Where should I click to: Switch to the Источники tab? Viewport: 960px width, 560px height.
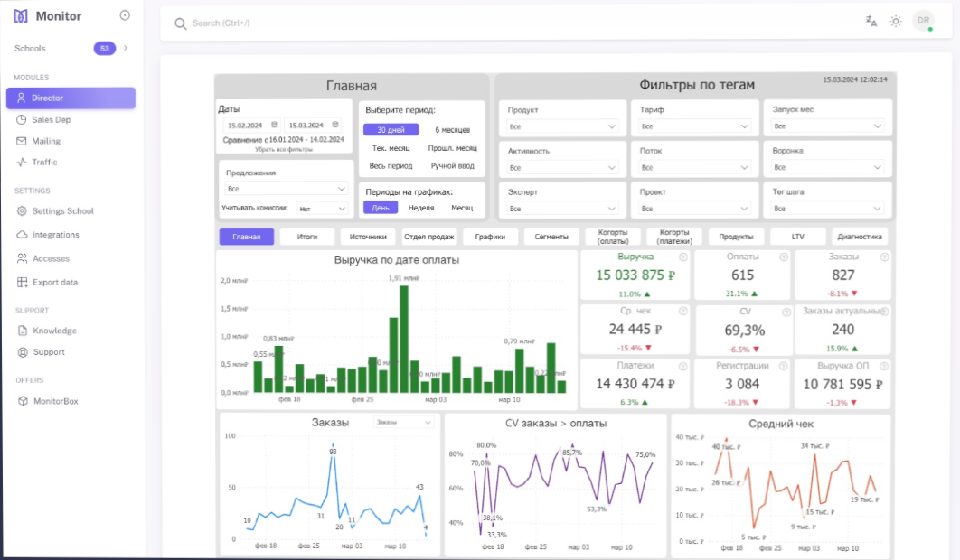[x=368, y=237]
